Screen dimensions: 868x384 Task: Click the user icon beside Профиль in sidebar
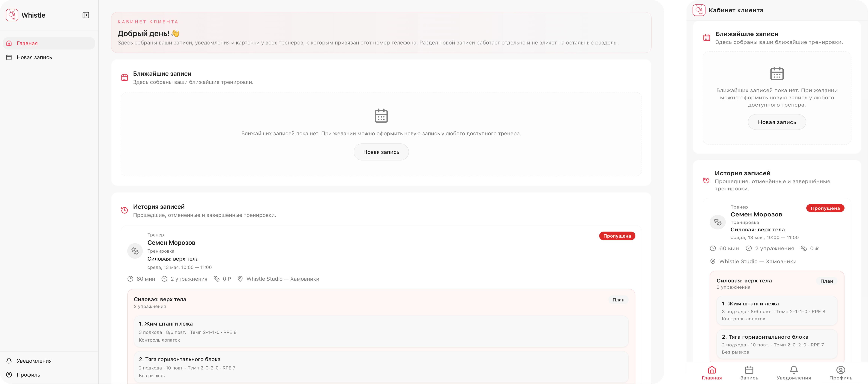(x=9, y=375)
